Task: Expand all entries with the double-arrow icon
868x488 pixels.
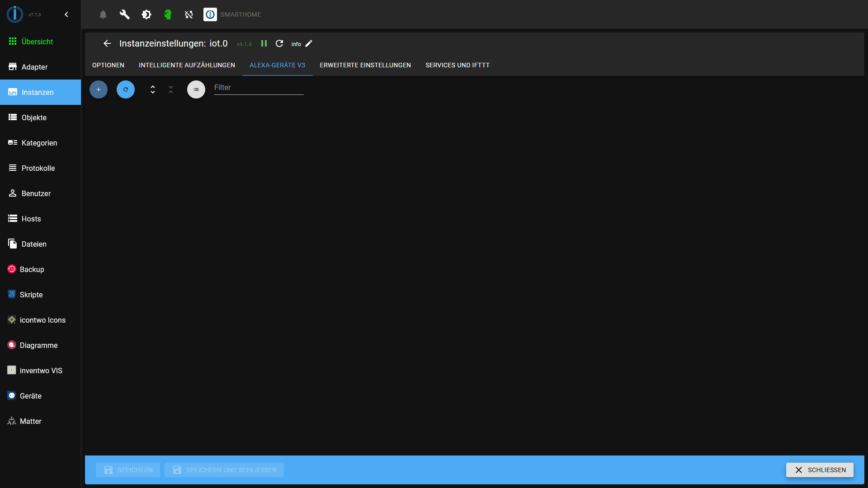Action: (x=153, y=89)
